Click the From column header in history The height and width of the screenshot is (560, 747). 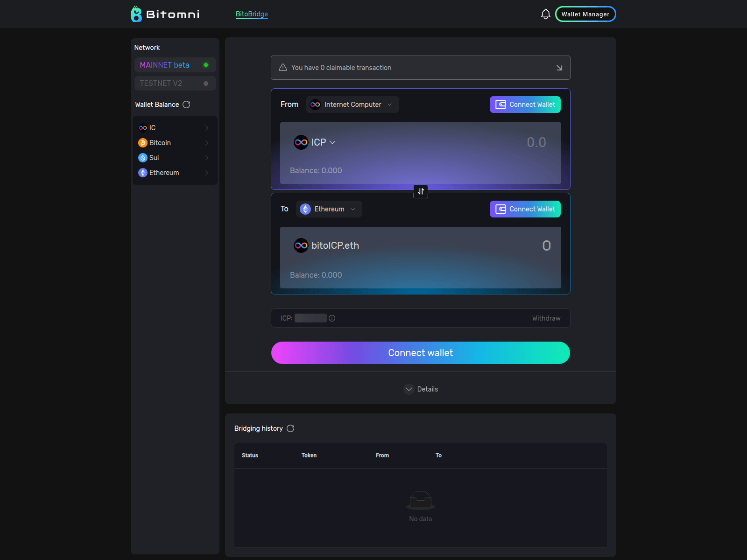[x=382, y=455]
